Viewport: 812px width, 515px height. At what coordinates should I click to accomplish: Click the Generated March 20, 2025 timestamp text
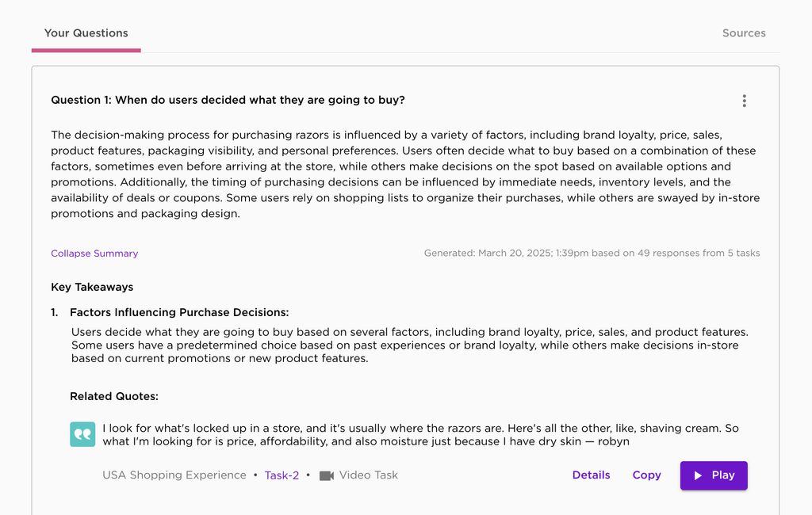592,253
